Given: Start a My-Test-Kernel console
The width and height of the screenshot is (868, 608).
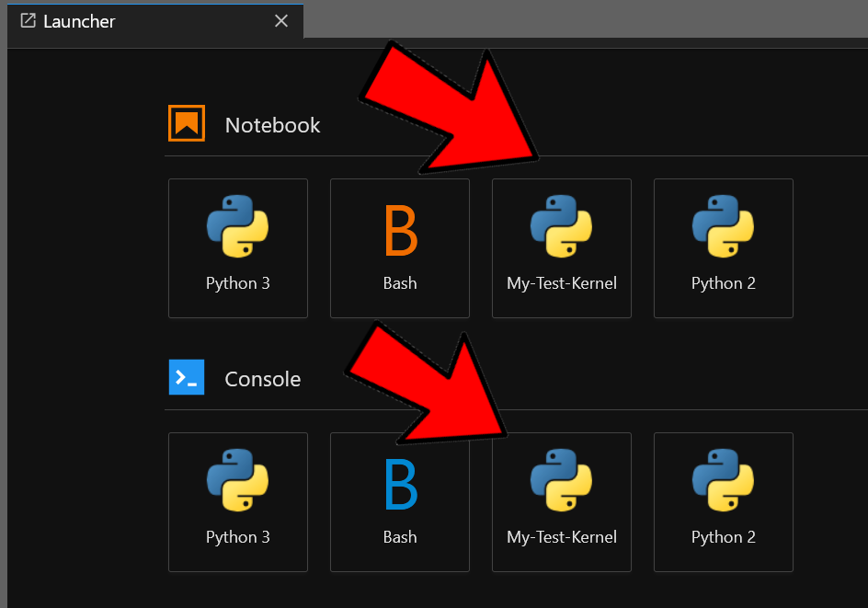Looking at the screenshot, I should pyautogui.click(x=561, y=502).
